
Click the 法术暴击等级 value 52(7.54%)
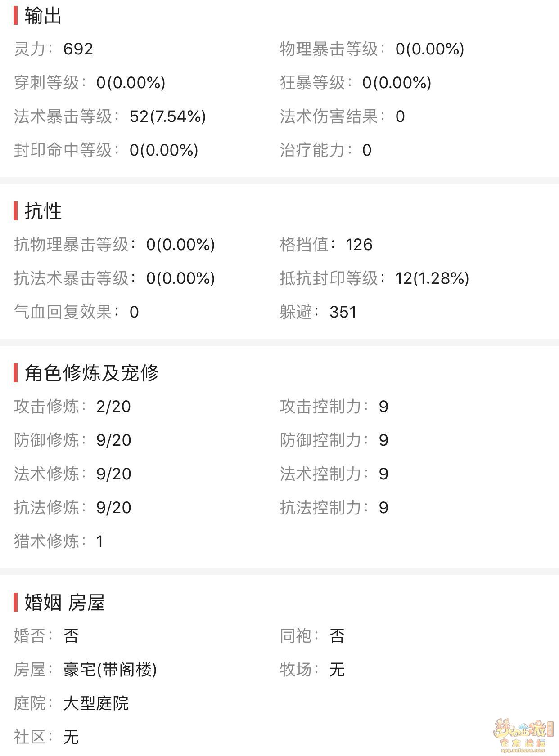(x=167, y=116)
